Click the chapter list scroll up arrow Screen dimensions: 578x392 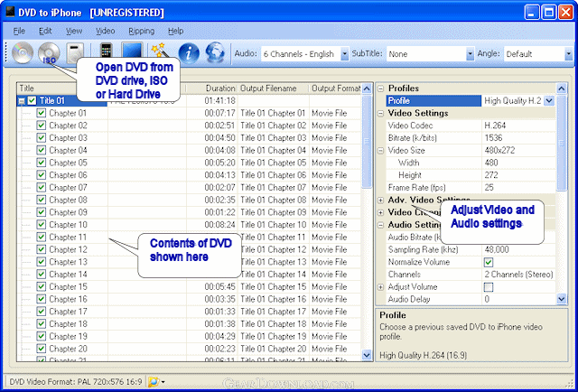click(x=367, y=89)
